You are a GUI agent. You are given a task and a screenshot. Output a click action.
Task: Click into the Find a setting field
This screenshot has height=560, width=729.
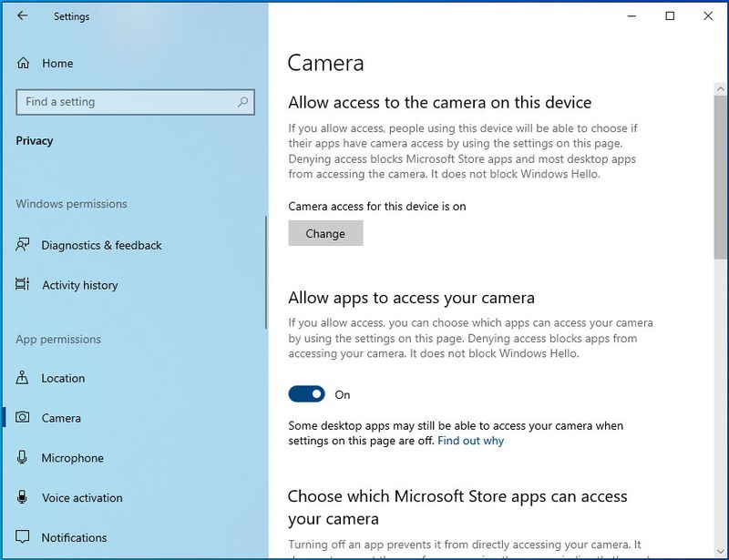[x=135, y=102]
